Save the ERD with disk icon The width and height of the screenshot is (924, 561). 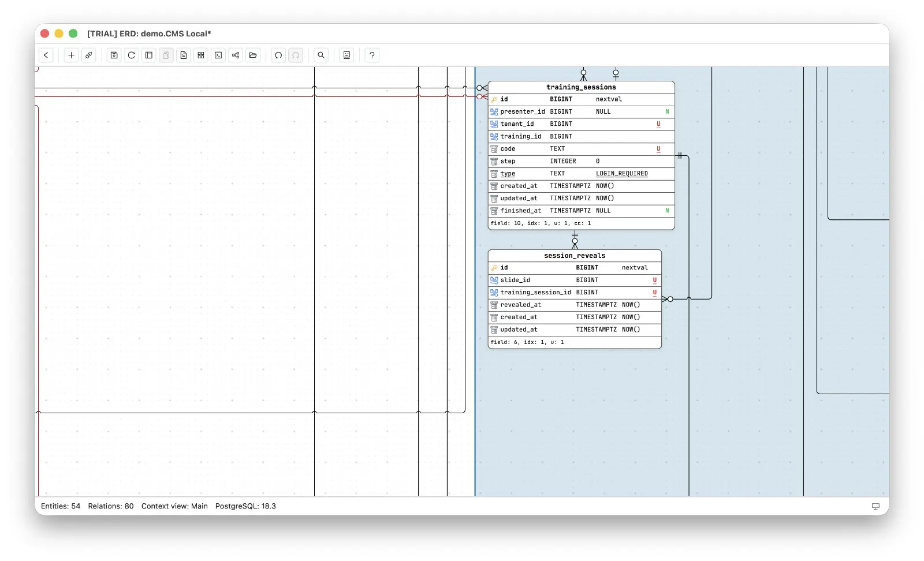(x=114, y=55)
